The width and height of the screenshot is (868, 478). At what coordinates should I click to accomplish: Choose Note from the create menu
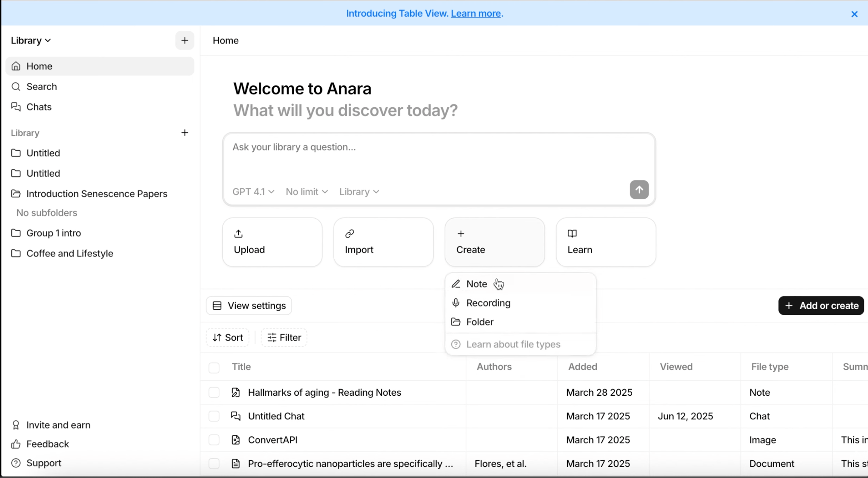(477, 284)
